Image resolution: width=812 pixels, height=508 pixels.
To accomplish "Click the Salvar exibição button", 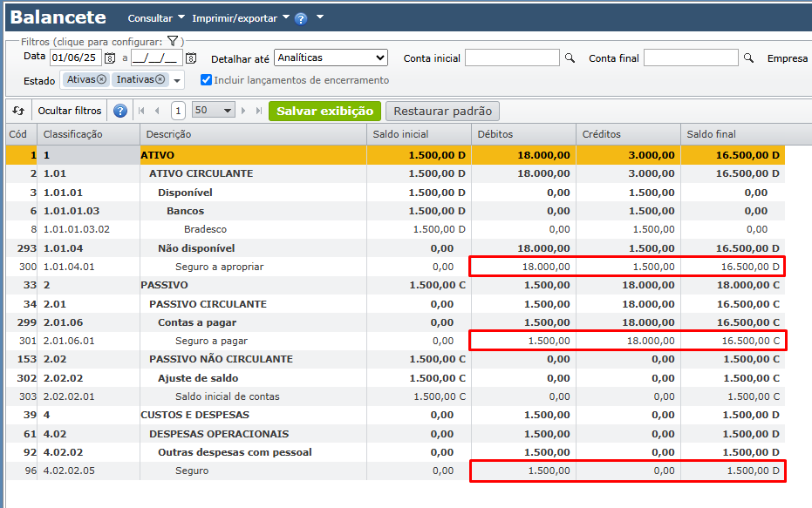I will coord(324,111).
